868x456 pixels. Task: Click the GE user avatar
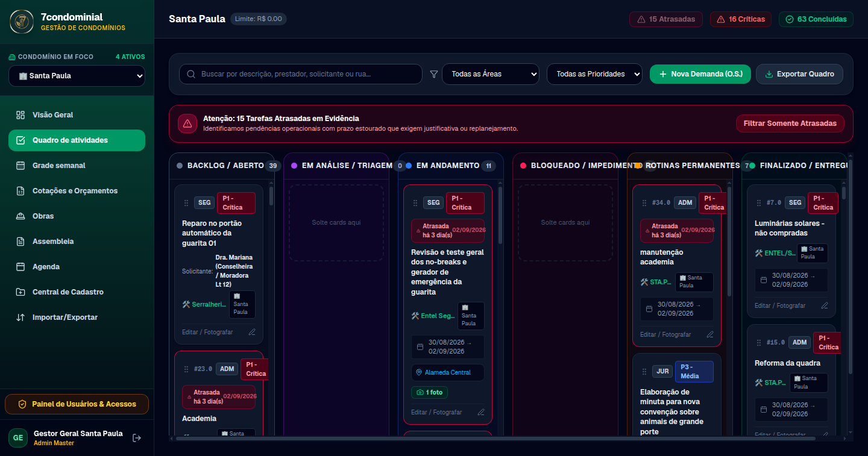[x=18, y=438]
